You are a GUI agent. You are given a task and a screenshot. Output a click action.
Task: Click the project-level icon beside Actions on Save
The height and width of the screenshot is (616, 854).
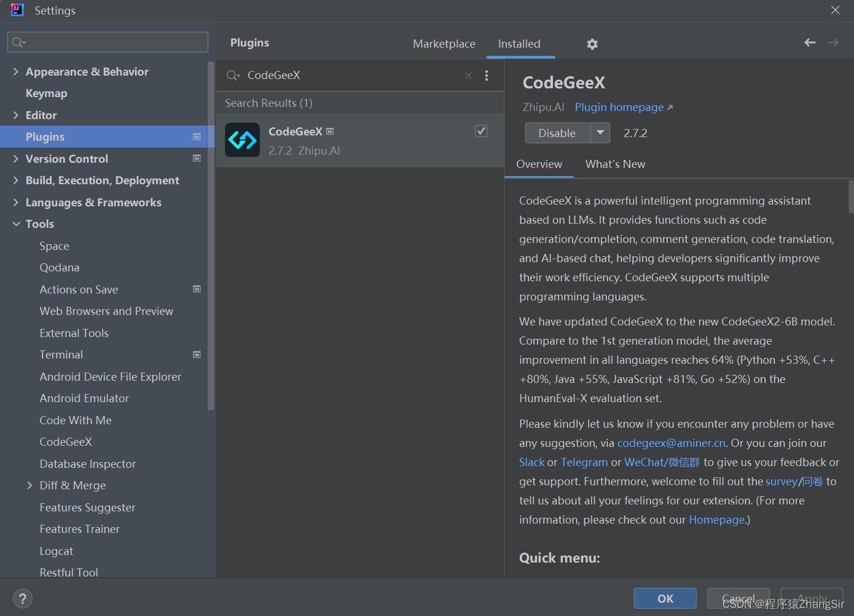pyautogui.click(x=196, y=289)
